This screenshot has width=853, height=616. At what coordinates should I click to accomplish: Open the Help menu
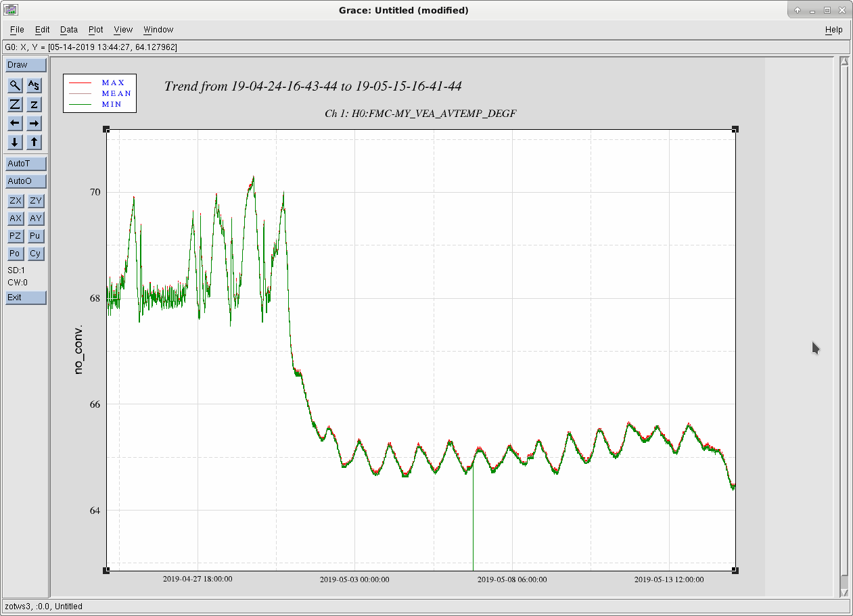point(834,30)
